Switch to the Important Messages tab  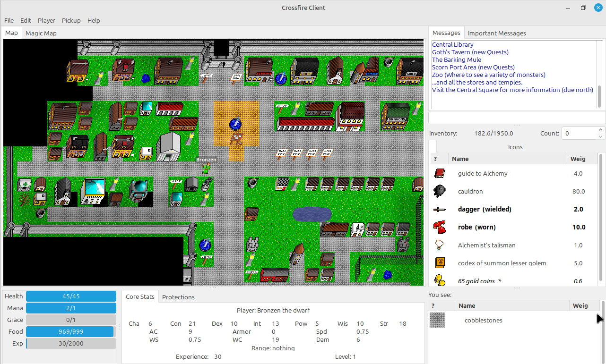pos(497,33)
